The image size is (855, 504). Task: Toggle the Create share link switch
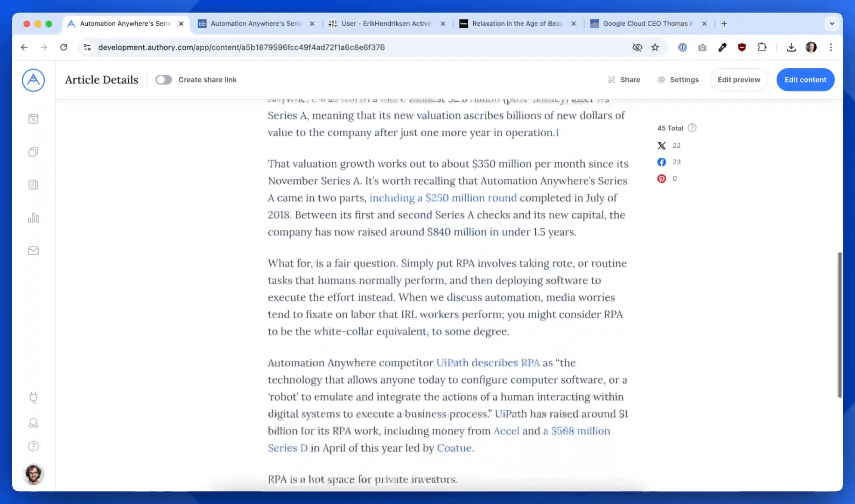click(163, 80)
